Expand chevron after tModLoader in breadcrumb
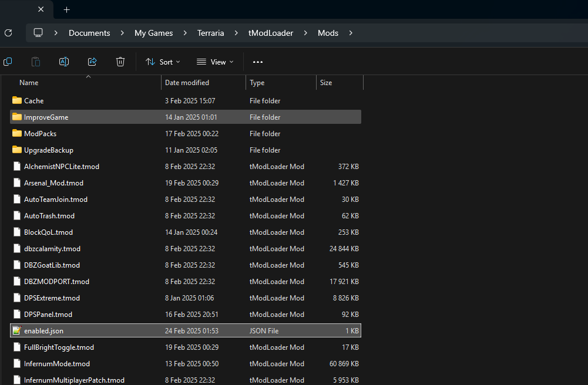The width and height of the screenshot is (588, 385). [305, 33]
